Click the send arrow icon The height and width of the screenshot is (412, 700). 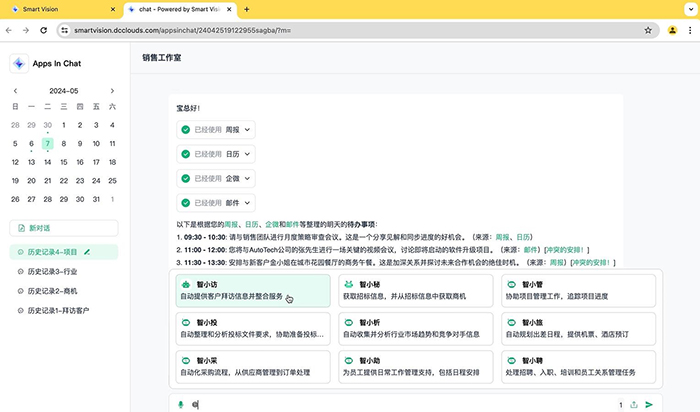click(x=650, y=404)
